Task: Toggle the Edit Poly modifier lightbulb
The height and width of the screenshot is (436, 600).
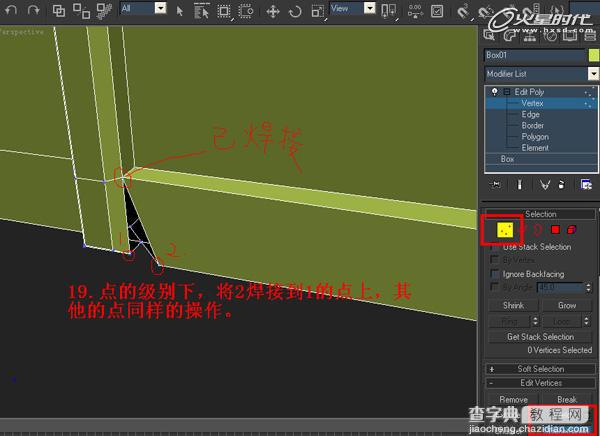Action: pos(495,92)
